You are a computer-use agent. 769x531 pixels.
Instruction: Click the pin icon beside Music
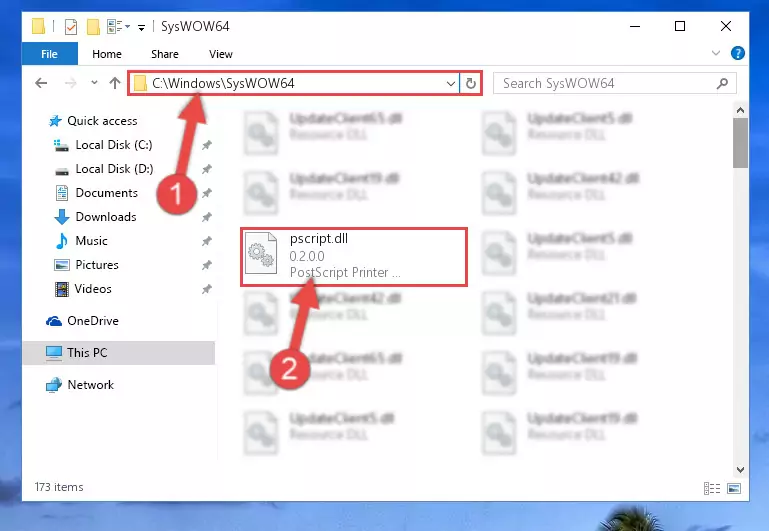206,241
